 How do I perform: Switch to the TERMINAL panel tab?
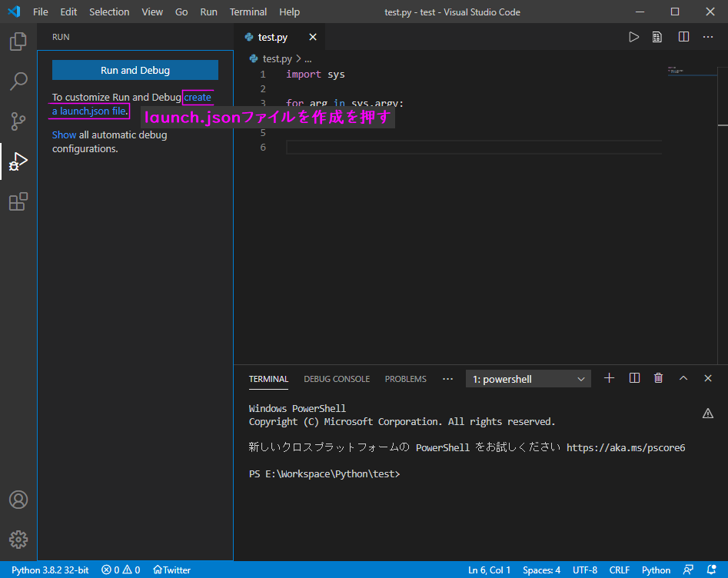click(x=268, y=379)
